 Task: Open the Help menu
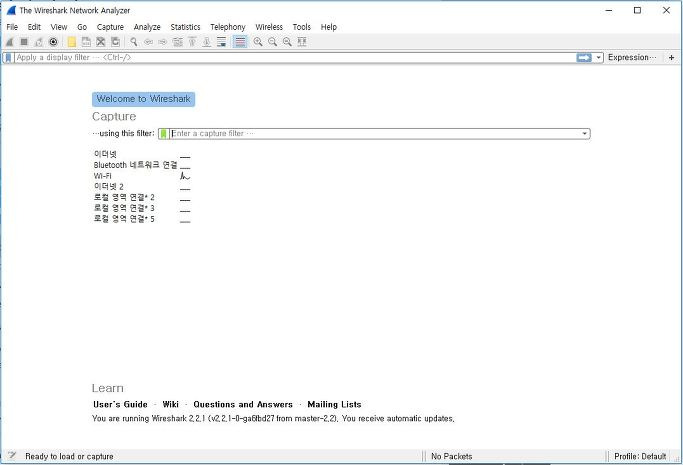pos(329,27)
